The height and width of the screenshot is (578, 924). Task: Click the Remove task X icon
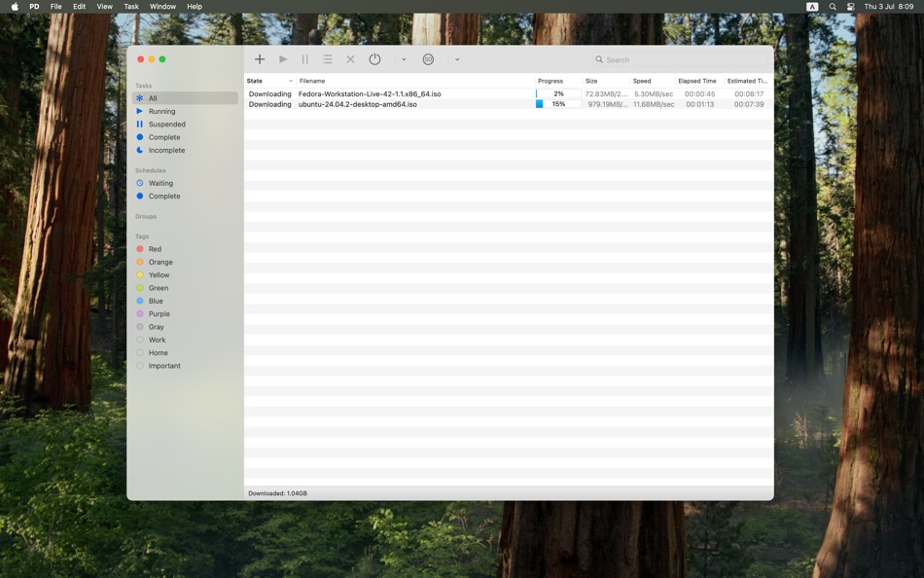[350, 59]
